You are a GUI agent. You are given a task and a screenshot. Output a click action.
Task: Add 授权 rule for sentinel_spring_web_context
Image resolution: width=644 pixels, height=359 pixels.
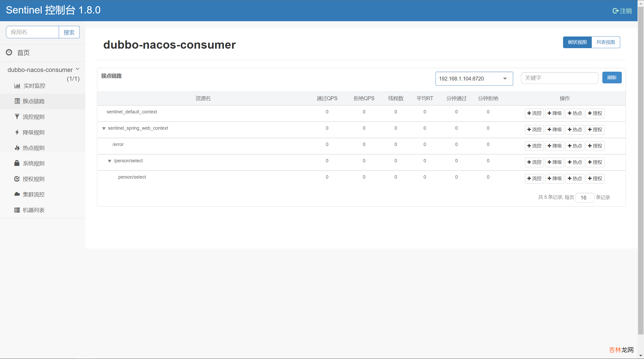[595, 130]
